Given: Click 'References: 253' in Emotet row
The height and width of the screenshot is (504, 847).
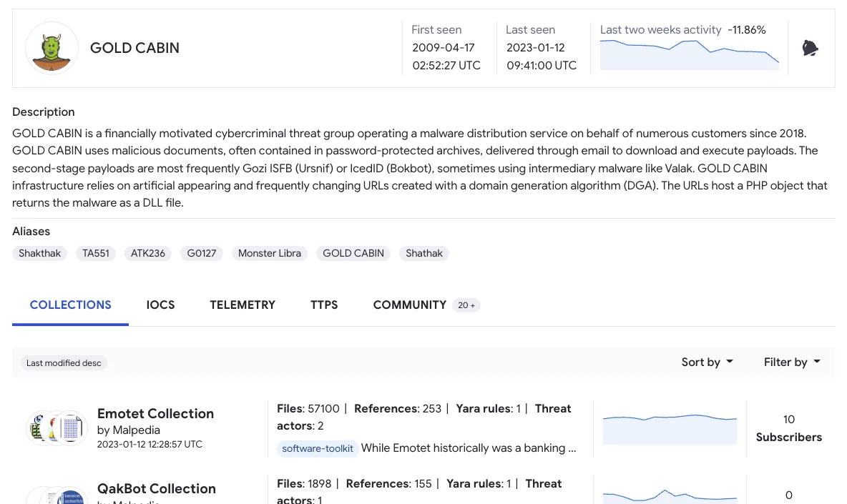Looking at the screenshot, I should (x=398, y=408).
